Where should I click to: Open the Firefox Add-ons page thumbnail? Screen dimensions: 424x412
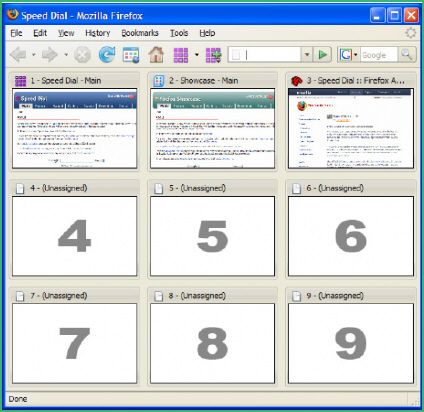click(x=351, y=128)
